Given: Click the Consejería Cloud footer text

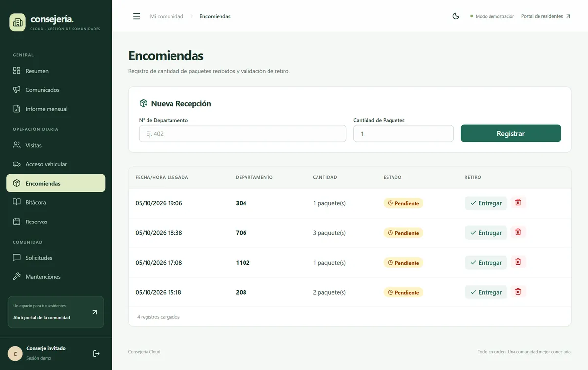Looking at the screenshot, I should pyautogui.click(x=144, y=352).
